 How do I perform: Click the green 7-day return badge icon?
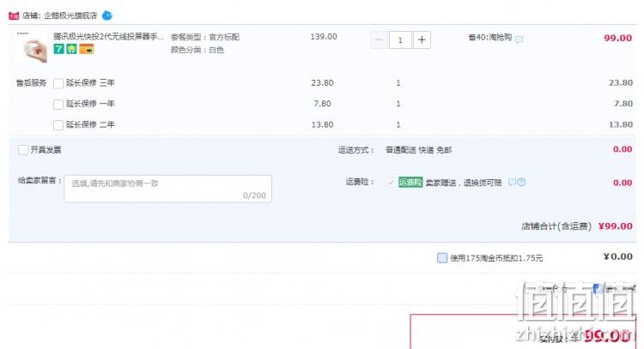pos(58,49)
